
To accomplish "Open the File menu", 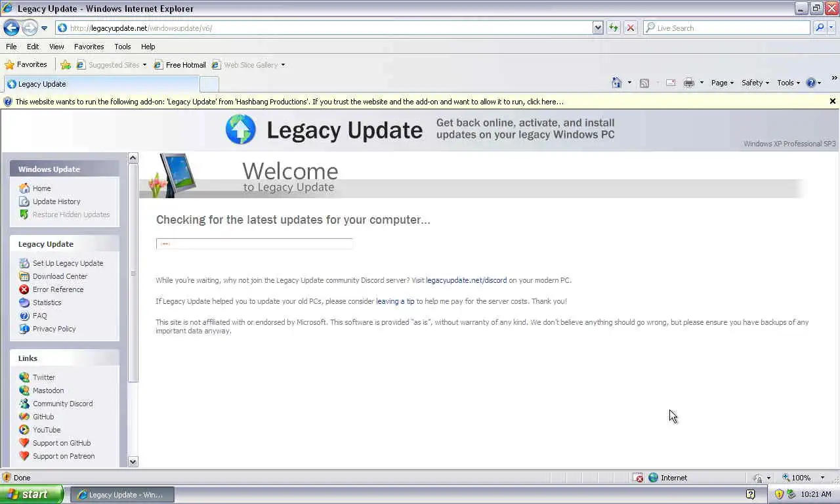I will (x=11, y=47).
